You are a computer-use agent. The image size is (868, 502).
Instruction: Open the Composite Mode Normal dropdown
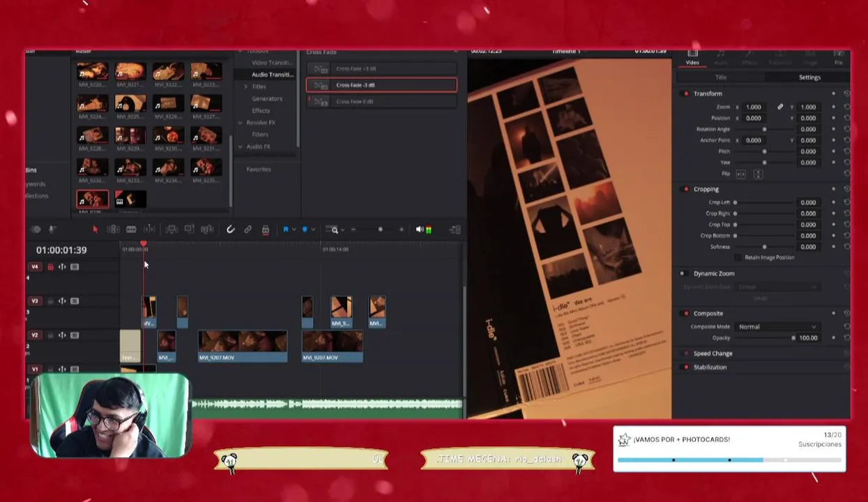point(777,326)
